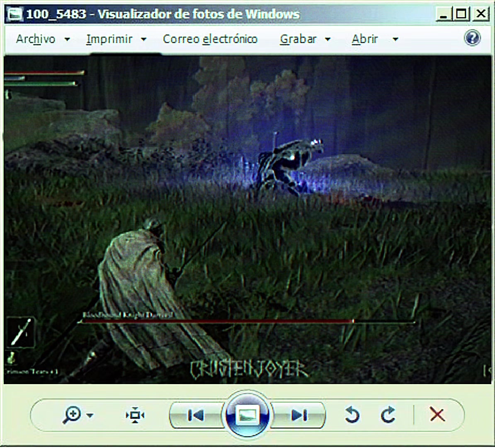Image resolution: width=495 pixels, height=448 pixels.
Task: Expand the Grabar dropdown arrow
Action: tap(328, 39)
